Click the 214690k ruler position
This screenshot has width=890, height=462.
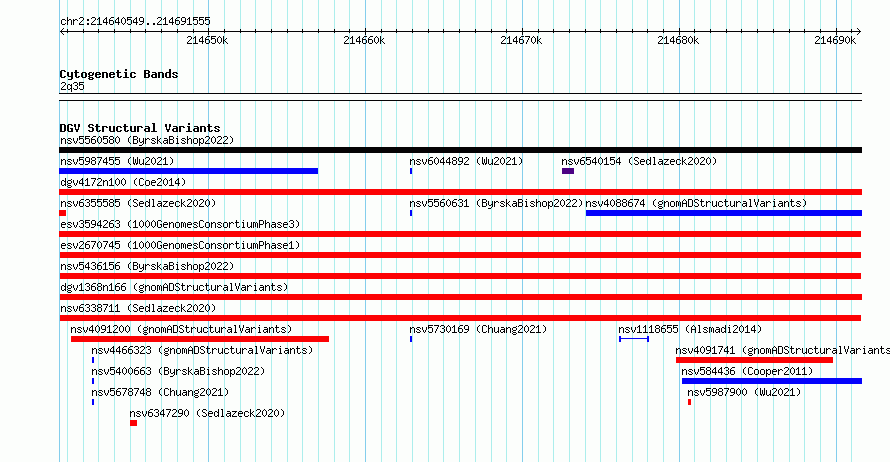point(835,40)
